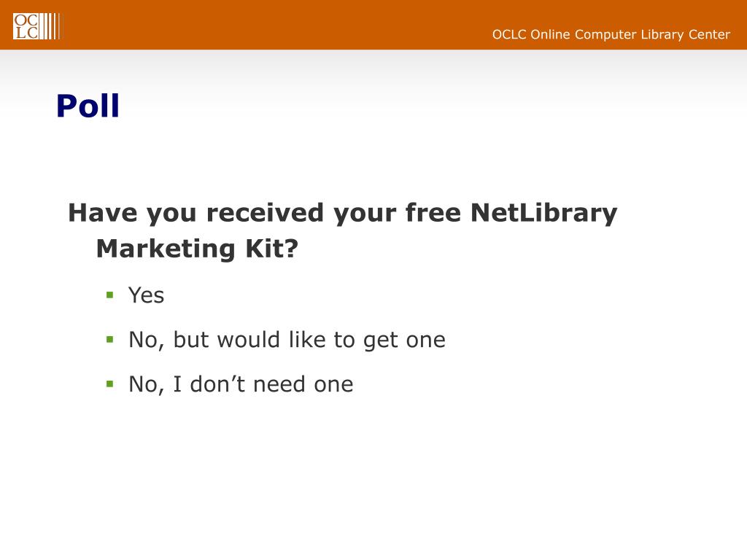Image resolution: width=747 pixels, height=560 pixels.
Task: Pick the 'No, I don't need one' answer
Action: pos(241,384)
